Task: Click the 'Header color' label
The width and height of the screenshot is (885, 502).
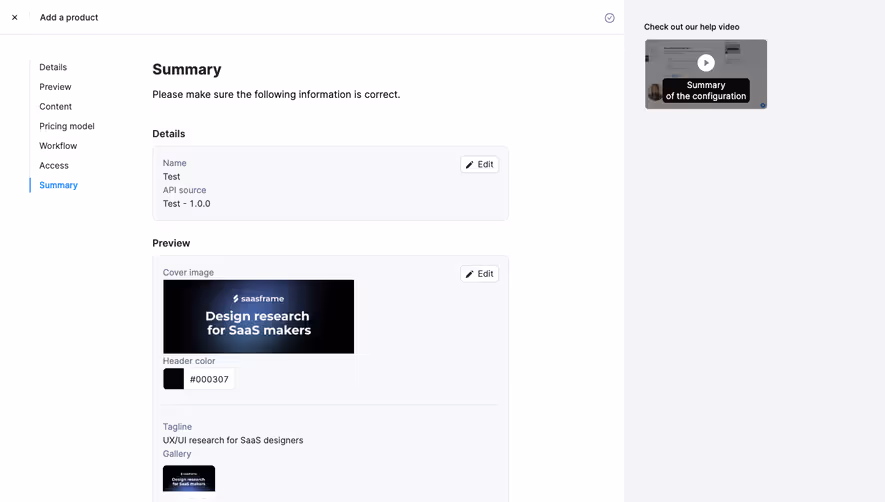Action: (189, 361)
